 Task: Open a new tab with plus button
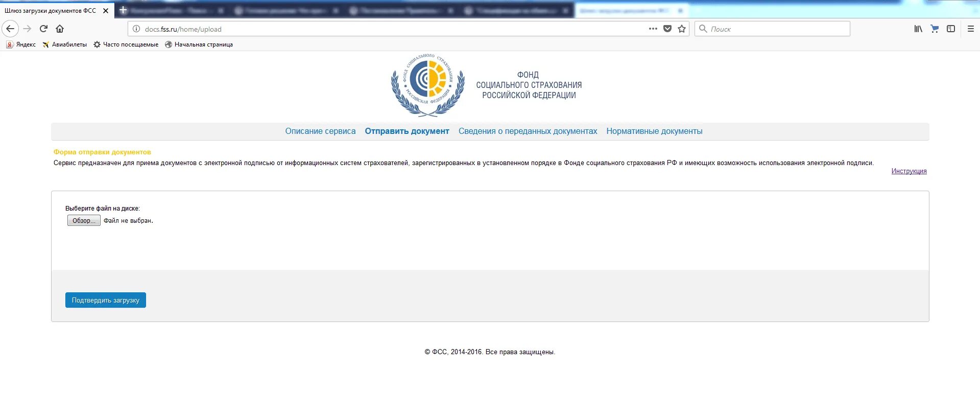click(123, 10)
